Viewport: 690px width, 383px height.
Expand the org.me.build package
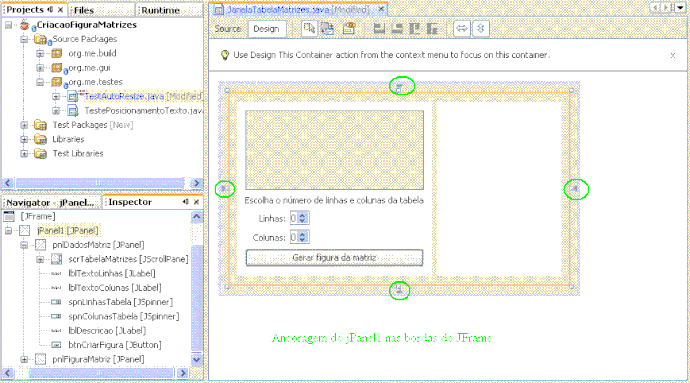pyautogui.click(x=40, y=54)
